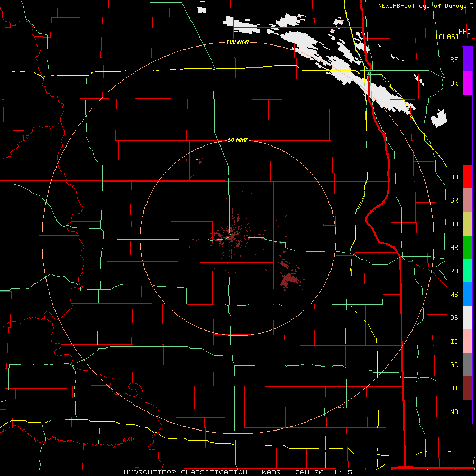This screenshot has width=476, height=476.
Task: Click the RA legend label
Action: tap(454, 271)
